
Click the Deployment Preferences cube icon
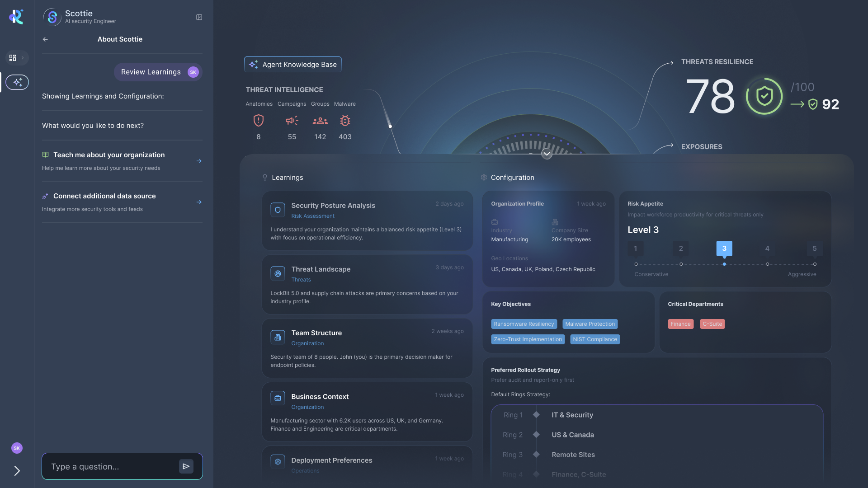(x=278, y=462)
